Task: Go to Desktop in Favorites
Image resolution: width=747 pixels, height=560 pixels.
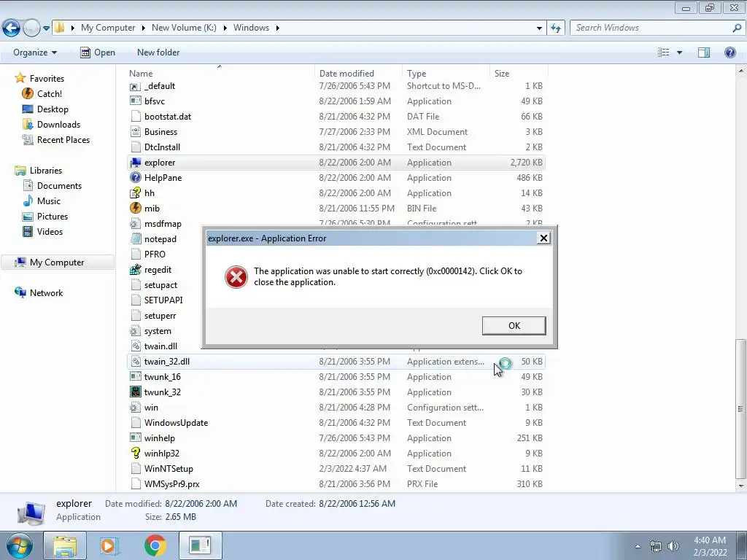Action: 53,109
